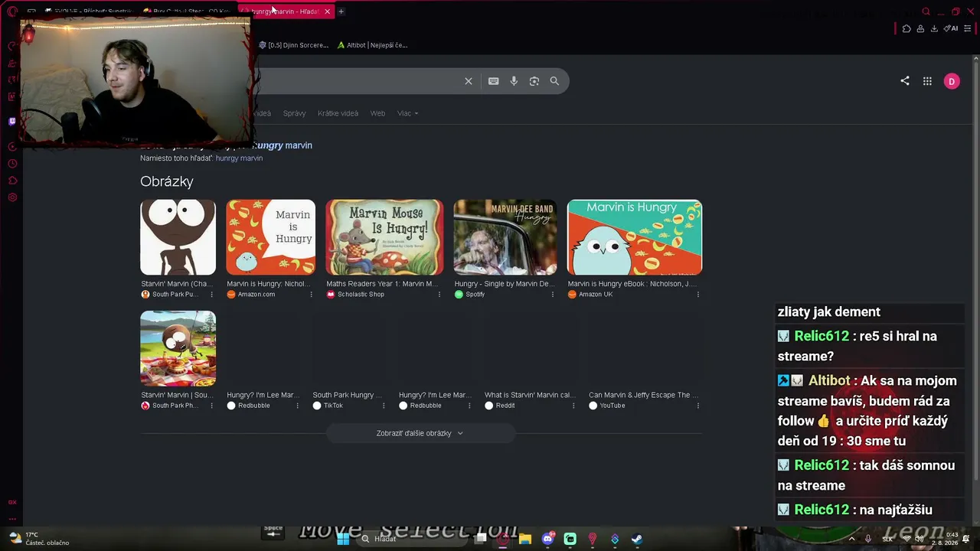Open Marvin is Hungry eBook image
This screenshot has height=551, width=980.
[x=635, y=237]
